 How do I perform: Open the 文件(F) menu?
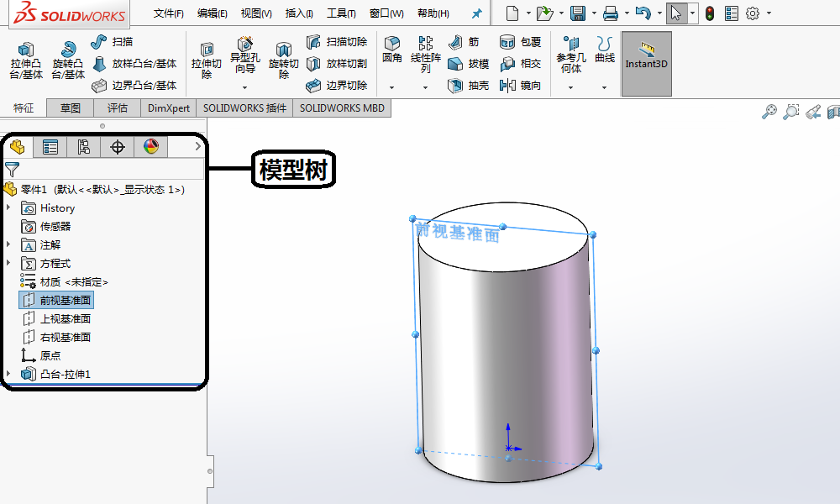(x=168, y=13)
